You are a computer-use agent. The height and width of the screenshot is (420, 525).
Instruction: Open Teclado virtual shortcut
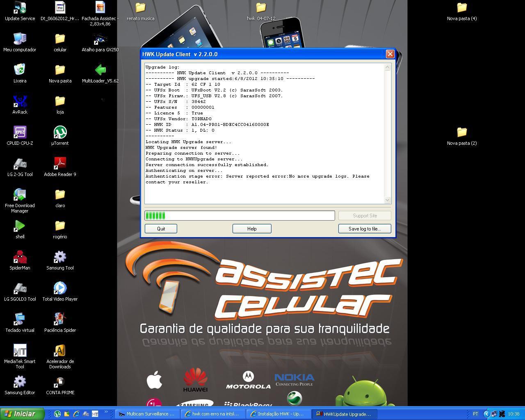coord(20,323)
